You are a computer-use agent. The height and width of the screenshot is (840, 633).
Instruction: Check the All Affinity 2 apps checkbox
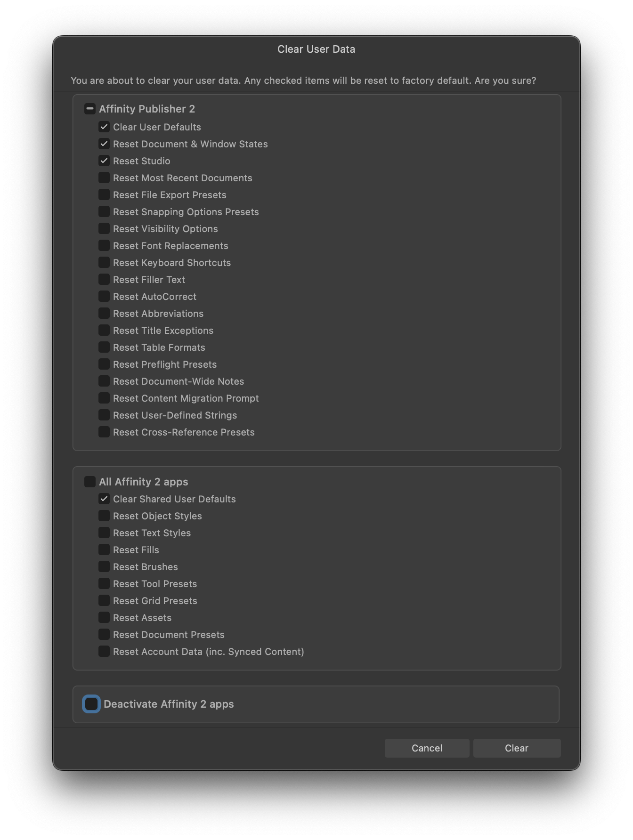coord(90,482)
